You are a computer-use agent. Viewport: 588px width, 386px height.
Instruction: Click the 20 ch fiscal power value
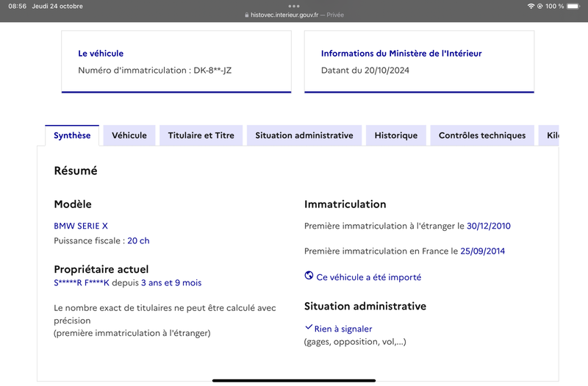pyautogui.click(x=138, y=241)
